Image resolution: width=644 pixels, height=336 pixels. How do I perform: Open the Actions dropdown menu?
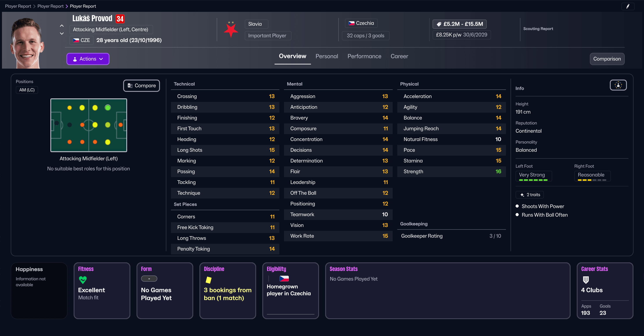tap(88, 59)
